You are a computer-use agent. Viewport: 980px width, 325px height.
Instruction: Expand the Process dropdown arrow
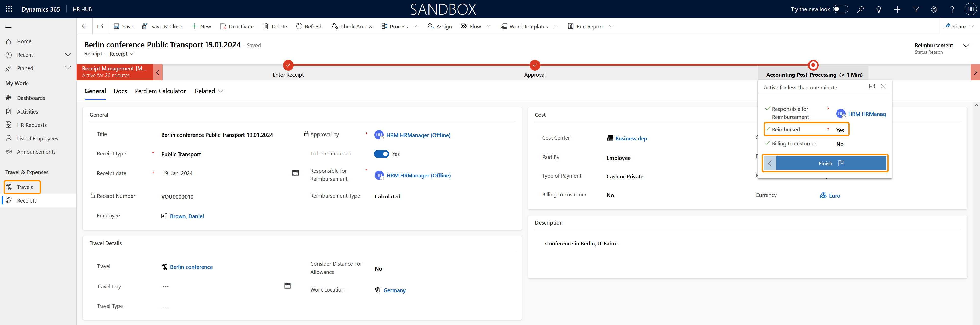415,26
